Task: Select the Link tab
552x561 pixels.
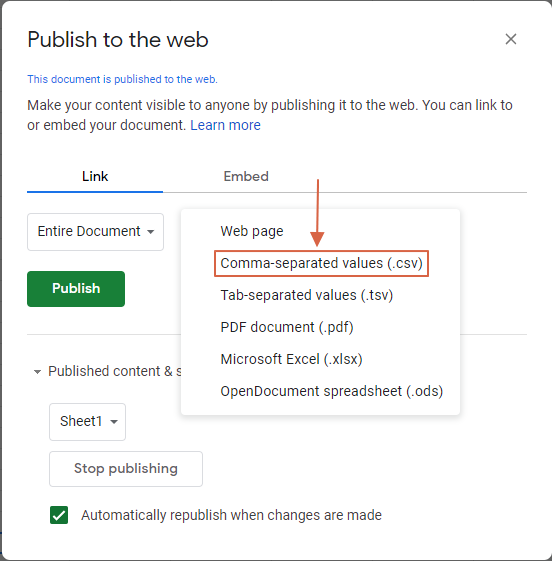Action: click(95, 176)
